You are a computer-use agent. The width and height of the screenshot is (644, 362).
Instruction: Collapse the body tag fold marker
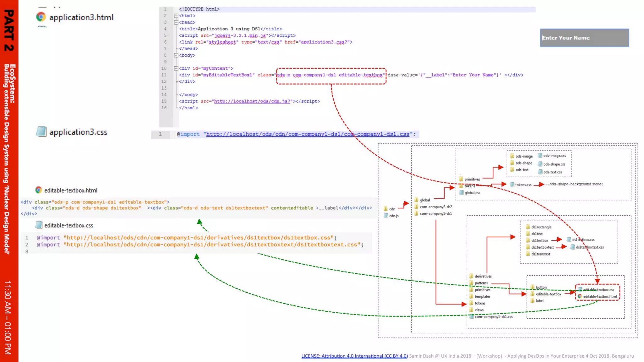[176, 55]
